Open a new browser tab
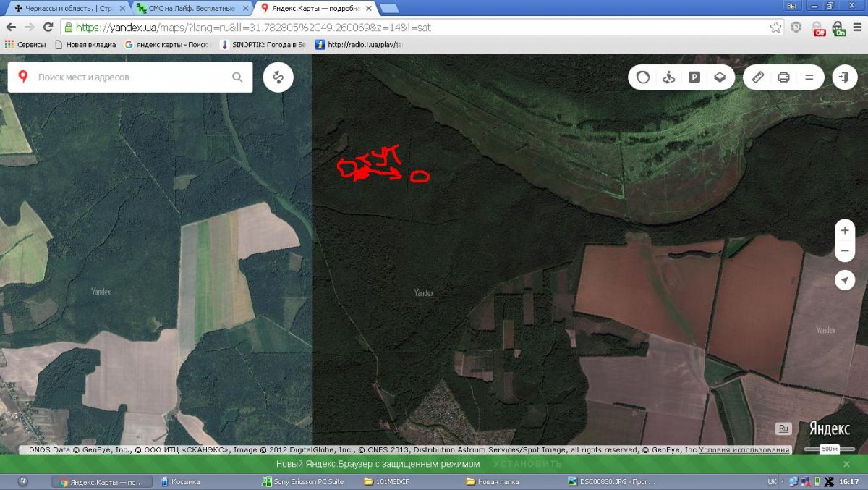The image size is (868, 490). click(389, 8)
